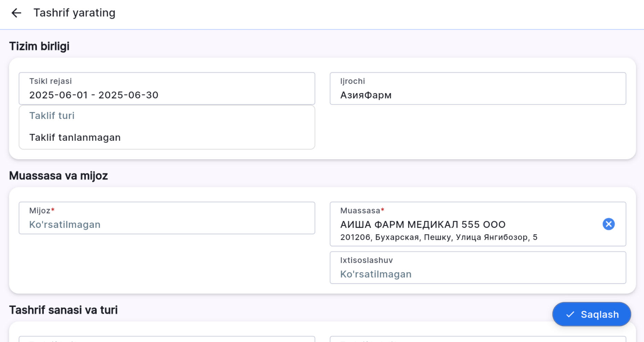Click the 'Tizim birligi' section heading
The image size is (644, 342).
coord(39,46)
